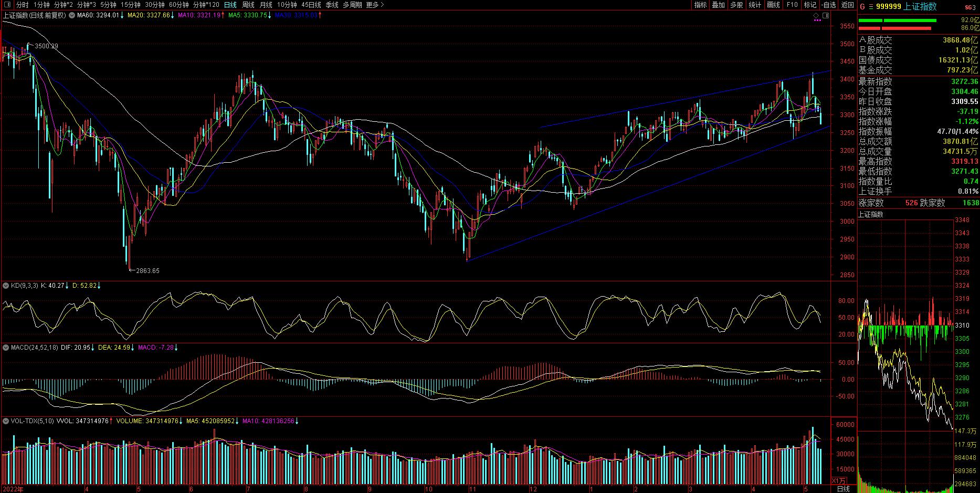Click the 画线 drawing tools button
Image resolution: width=980 pixels, height=493 pixels.
pos(773,5)
